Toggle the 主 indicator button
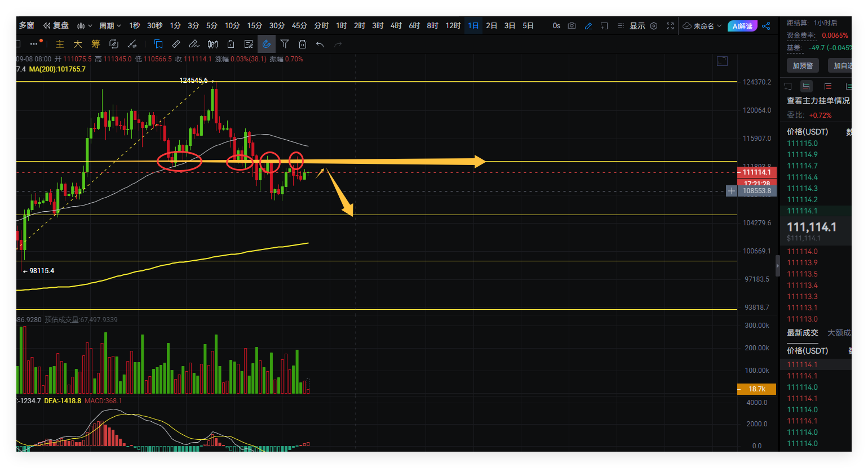868x468 pixels. pos(60,44)
